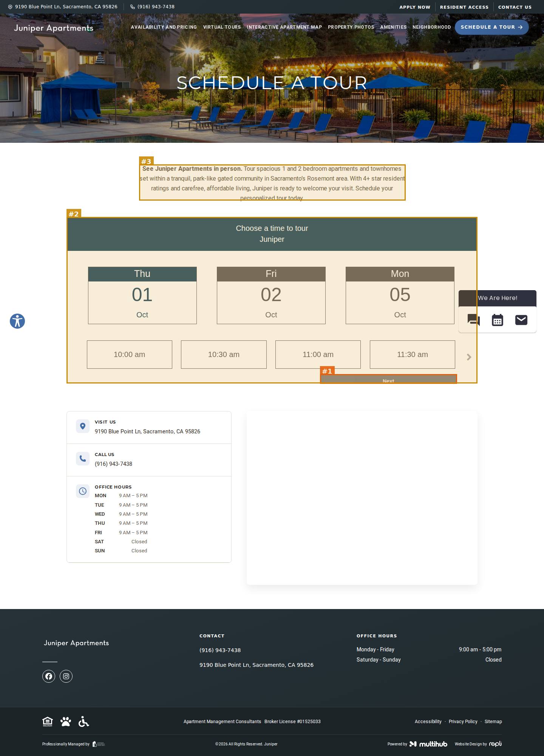Click the calendar icon in We Are Here widget
This screenshot has width=544, height=756.
click(498, 320)
